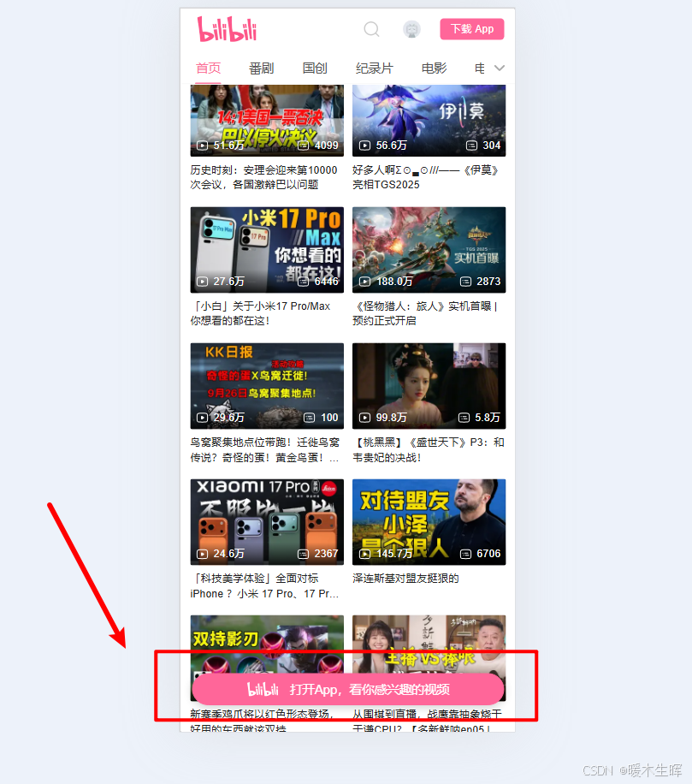Click danmaku count icon beside 304

point(471,146)
